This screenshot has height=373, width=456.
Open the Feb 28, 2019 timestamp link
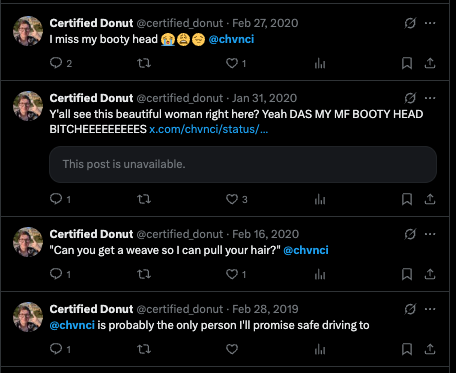pos(265,309)
